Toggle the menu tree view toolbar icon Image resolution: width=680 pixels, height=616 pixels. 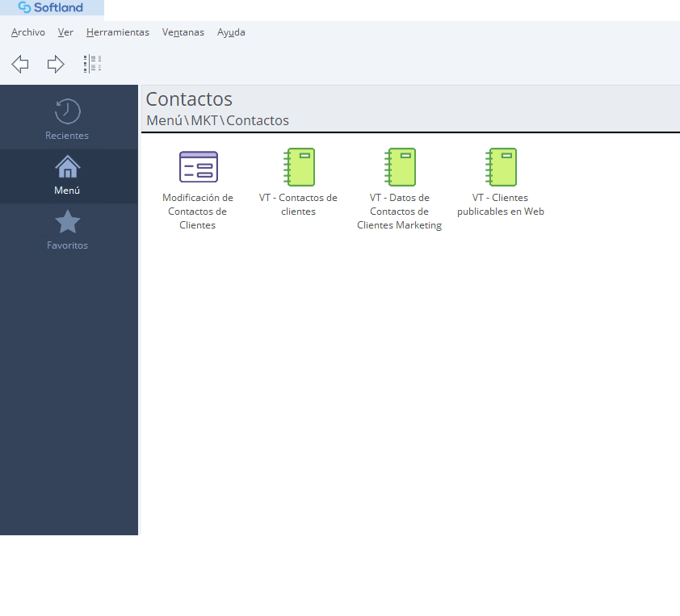[91, 65]
